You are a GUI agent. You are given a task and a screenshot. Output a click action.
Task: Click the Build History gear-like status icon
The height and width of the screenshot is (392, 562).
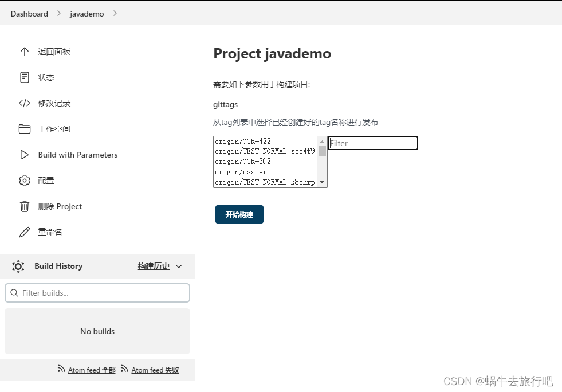(x=18, y=266)
